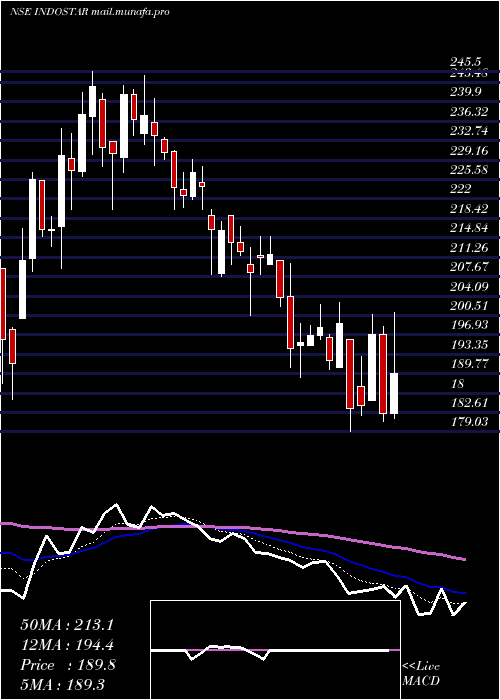The width and height of the screenshot is (500, 700).
Task: Click the 225.58 price axis label
Action: [x=470, y=170]
